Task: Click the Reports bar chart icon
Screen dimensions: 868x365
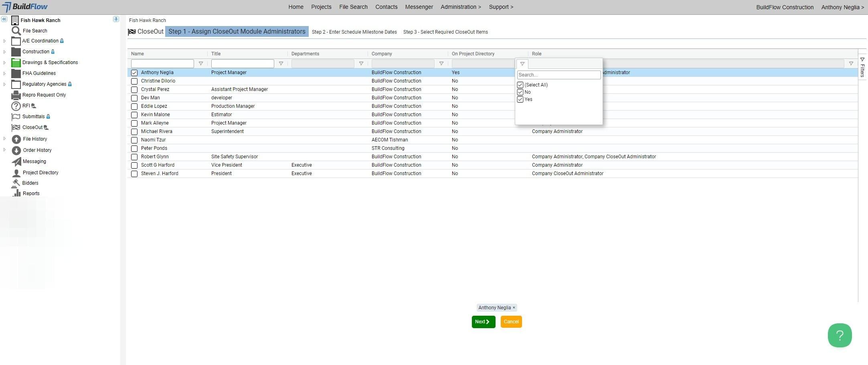Action: (16, 193)
